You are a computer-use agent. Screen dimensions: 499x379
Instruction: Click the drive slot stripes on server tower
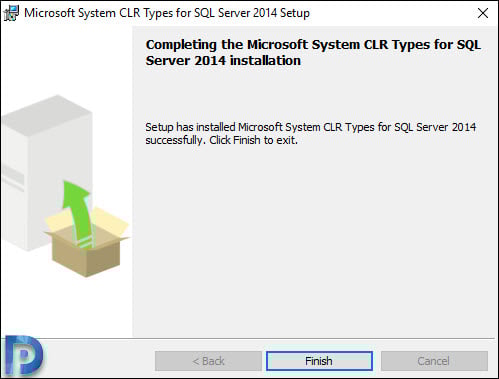[13, 178]
